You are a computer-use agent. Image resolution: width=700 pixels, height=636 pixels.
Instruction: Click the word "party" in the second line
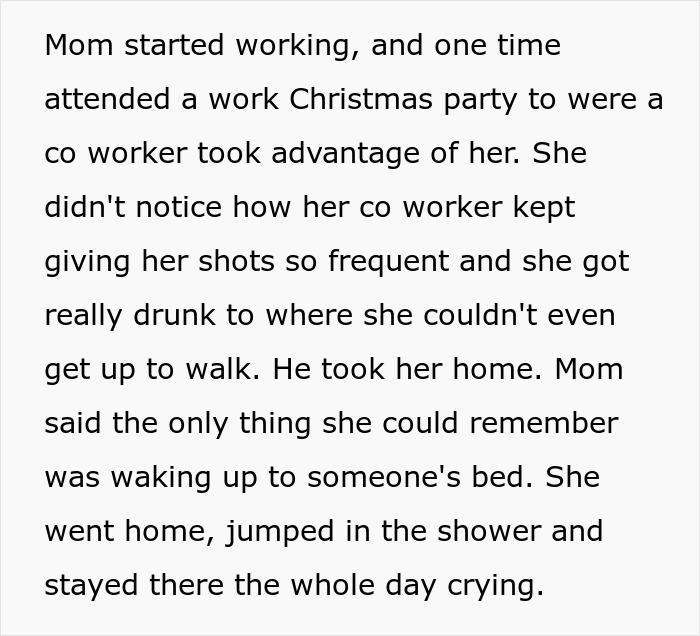pos(480,100)
